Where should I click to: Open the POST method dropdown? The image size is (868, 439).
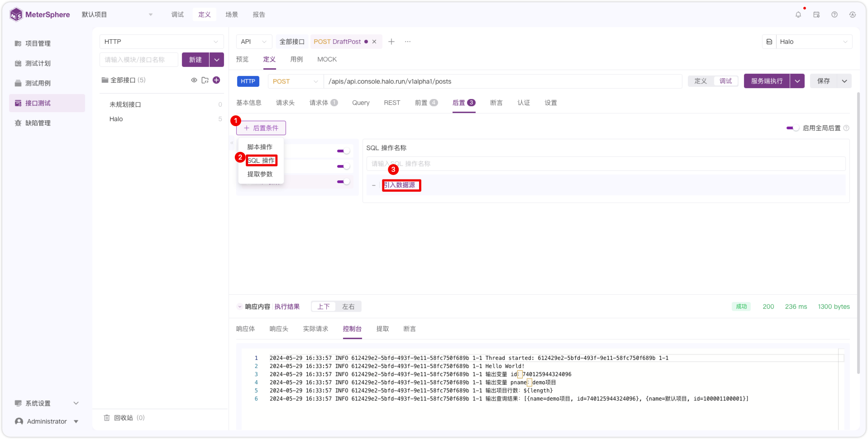pos(295,81)
